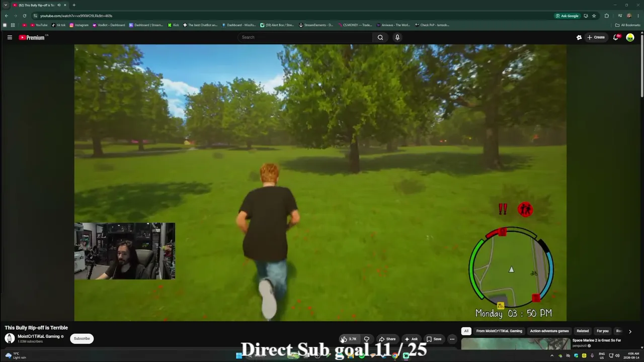Click the install/cast icon in address bar
This screenshot has height=362, width=644.
click(586, 16)
